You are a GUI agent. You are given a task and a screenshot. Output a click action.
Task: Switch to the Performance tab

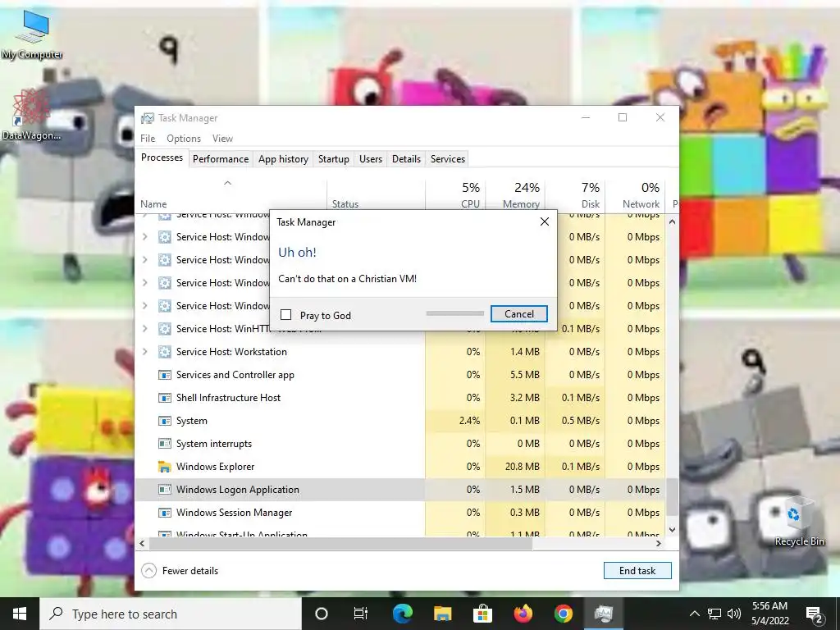[x=221, y=159]
